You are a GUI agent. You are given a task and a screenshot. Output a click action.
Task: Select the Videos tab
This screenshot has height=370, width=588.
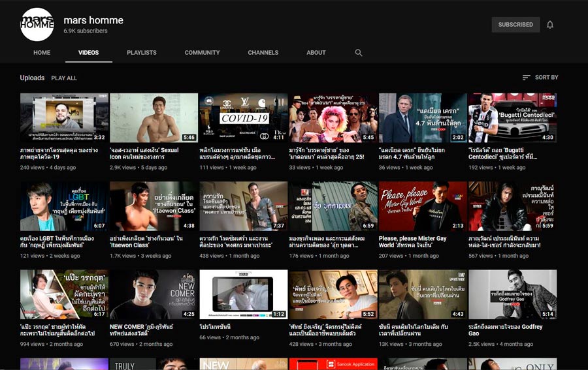coord(88,53)
